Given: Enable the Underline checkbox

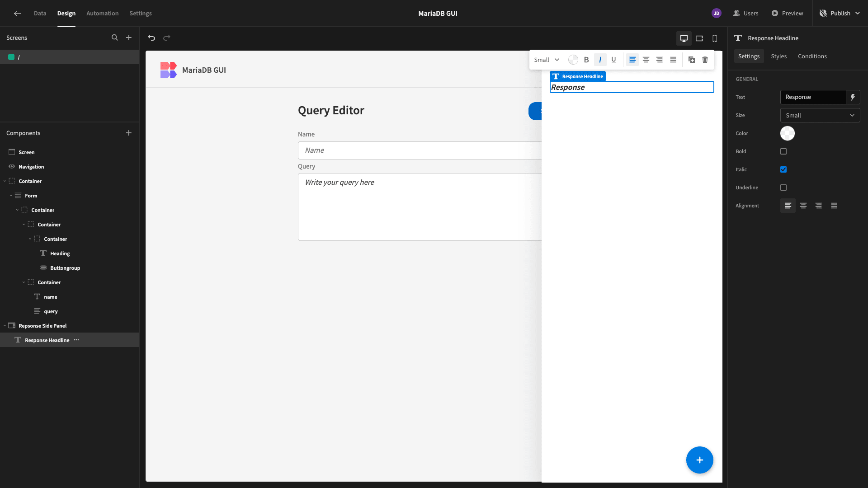Looking at the screenshot, I should click(x=783, y=188).
